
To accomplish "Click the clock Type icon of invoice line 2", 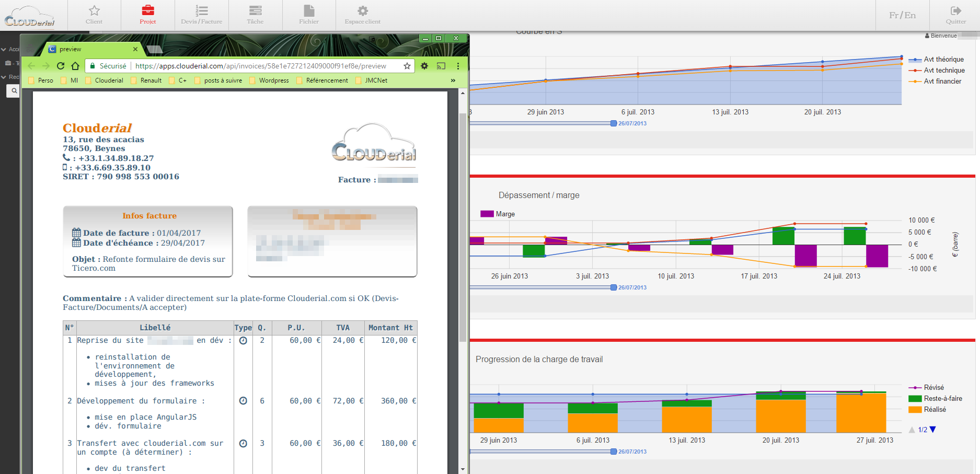I will [243, 401].
